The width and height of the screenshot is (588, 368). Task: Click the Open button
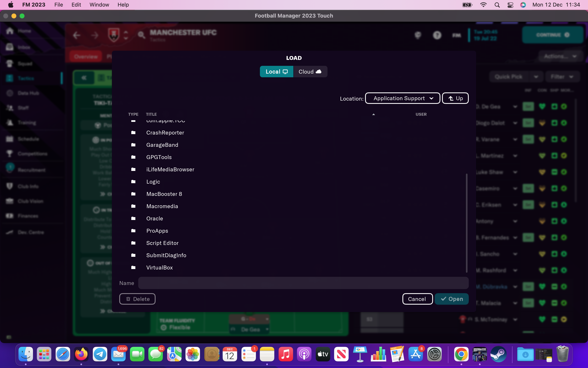point(452,299)
